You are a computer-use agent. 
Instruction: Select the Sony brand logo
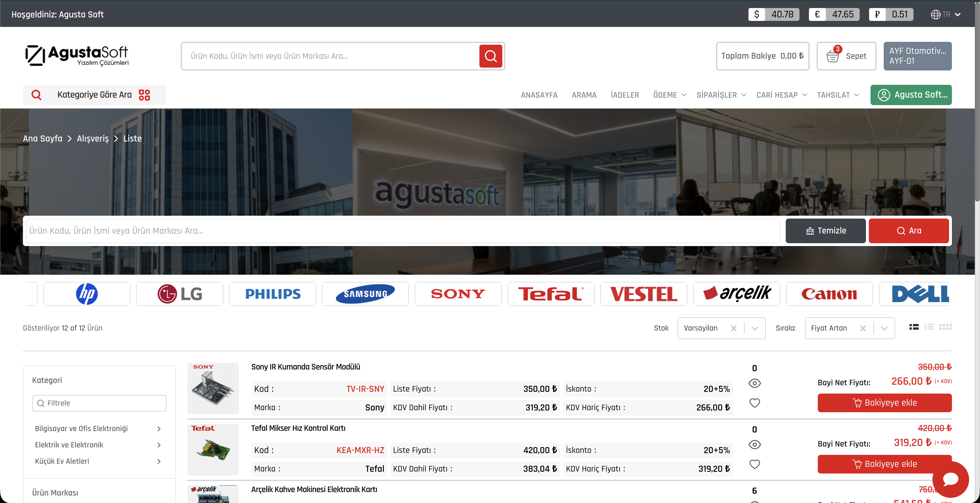coord(458,294)
